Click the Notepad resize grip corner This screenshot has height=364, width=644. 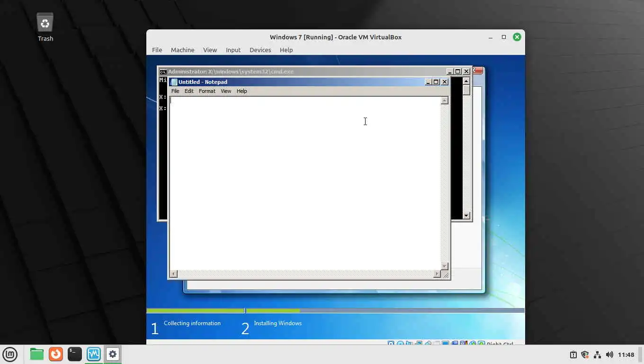pos(445,274)
